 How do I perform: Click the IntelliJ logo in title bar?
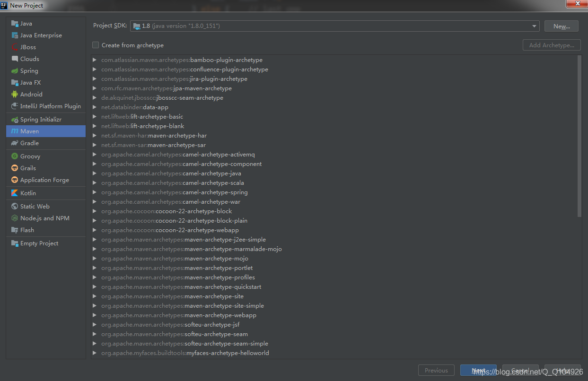[x=4, y=6]
